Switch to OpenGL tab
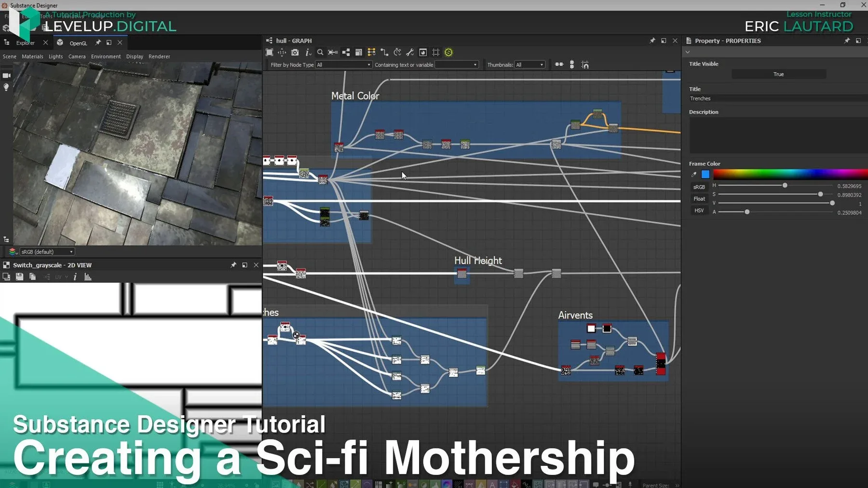 coord(78,43)
